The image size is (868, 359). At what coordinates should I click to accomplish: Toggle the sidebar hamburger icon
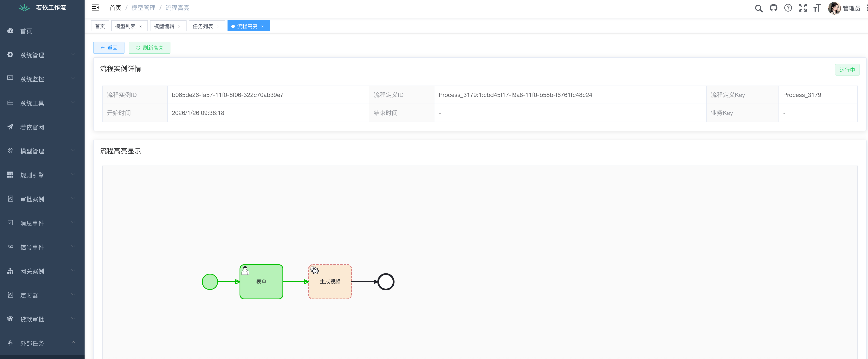(x=95, y=8)
